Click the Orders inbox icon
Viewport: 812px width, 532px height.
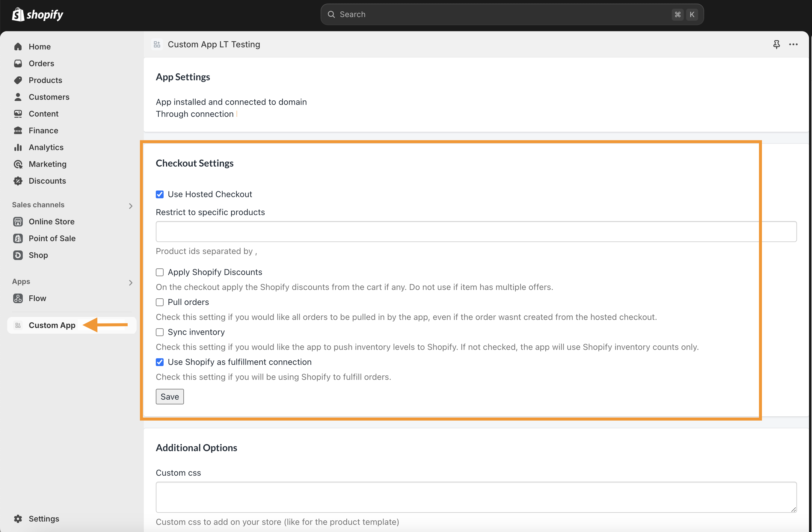click(18, 63)
